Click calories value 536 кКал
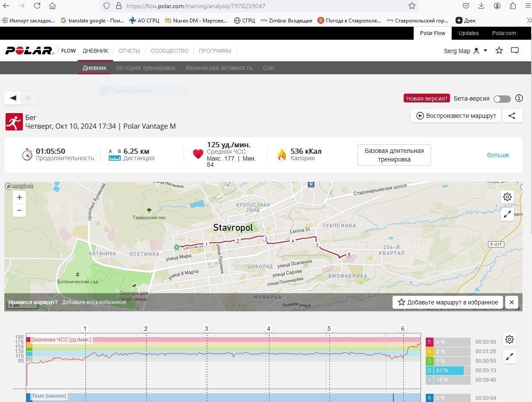Image resolution: width=532 pixels, height=402 pixels. [306, 151]
